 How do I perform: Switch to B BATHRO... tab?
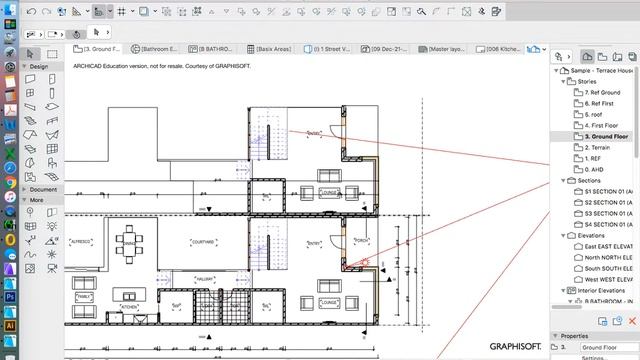(x=211, y=49)
